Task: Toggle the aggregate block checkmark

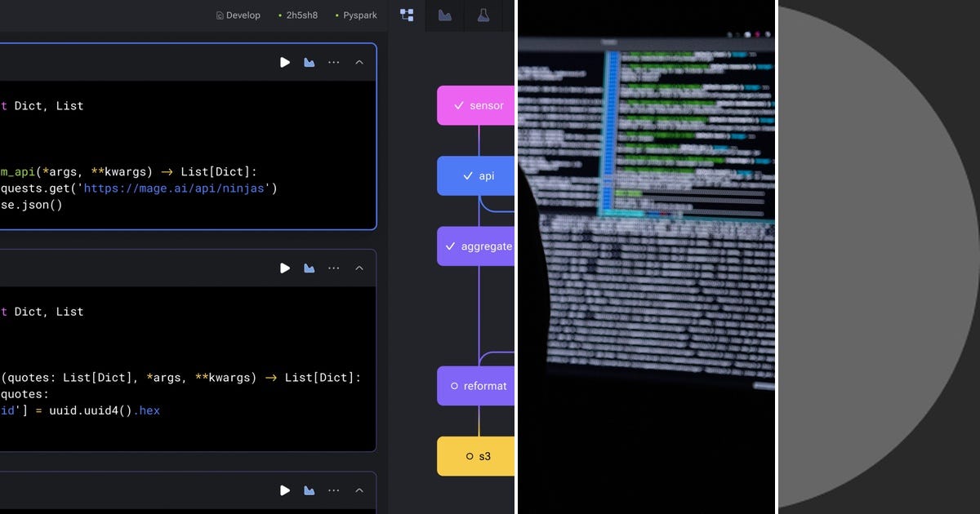Action: point(450,246)
